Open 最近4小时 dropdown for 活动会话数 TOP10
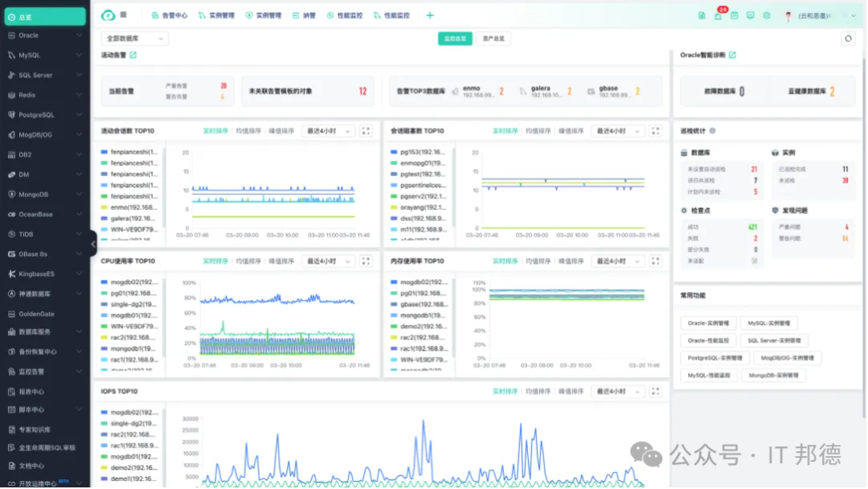Image resolution: width=868 pixels, height=489 pixels. click(x=328, y=131)
